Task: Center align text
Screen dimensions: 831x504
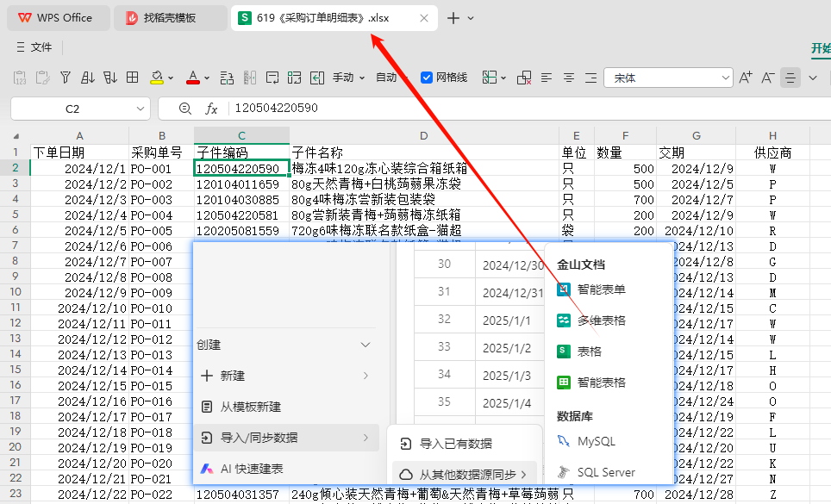Action: (x=569, y=78)
